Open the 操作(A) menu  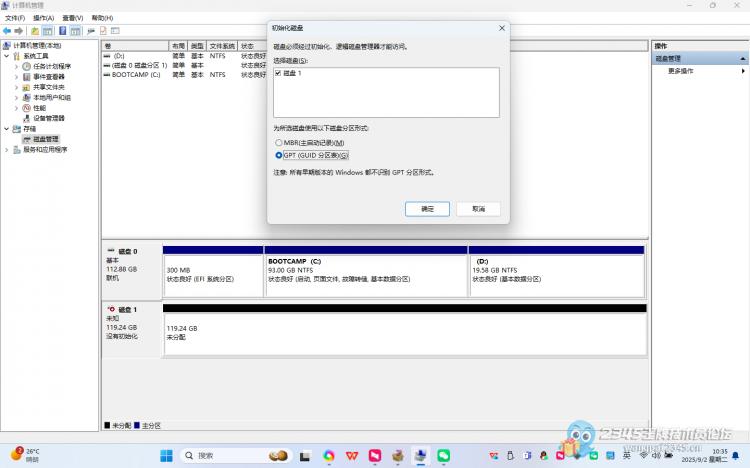click(x=44, y=18)
